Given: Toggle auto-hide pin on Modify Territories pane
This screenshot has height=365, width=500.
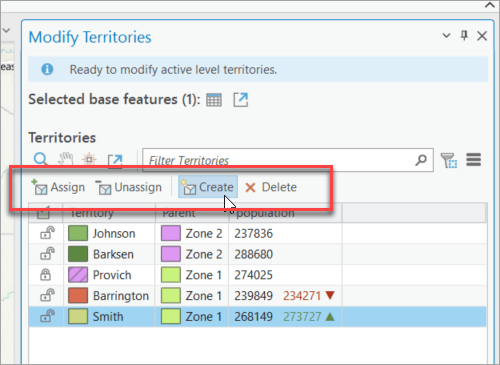Looking at the screenshot, I should 464,35.
